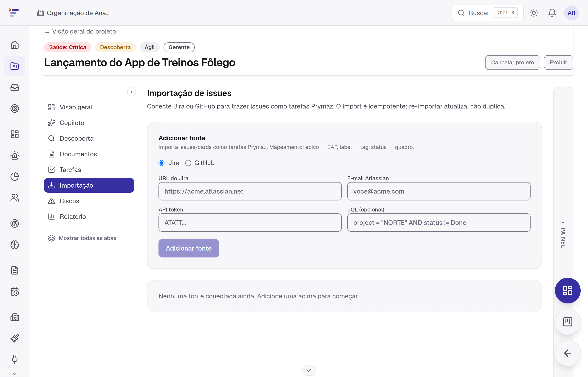Open the Organização de Ana organization switcher
This screenshot has height=377, width=588.
(73, 13)
